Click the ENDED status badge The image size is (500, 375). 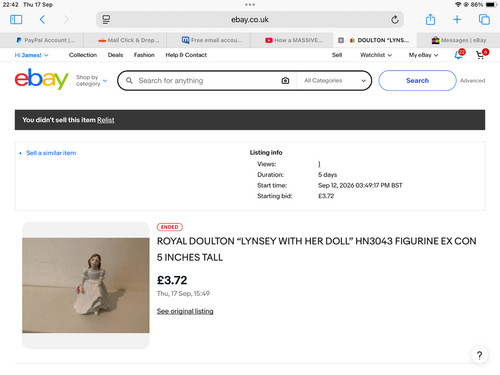(x=170, y=227)
